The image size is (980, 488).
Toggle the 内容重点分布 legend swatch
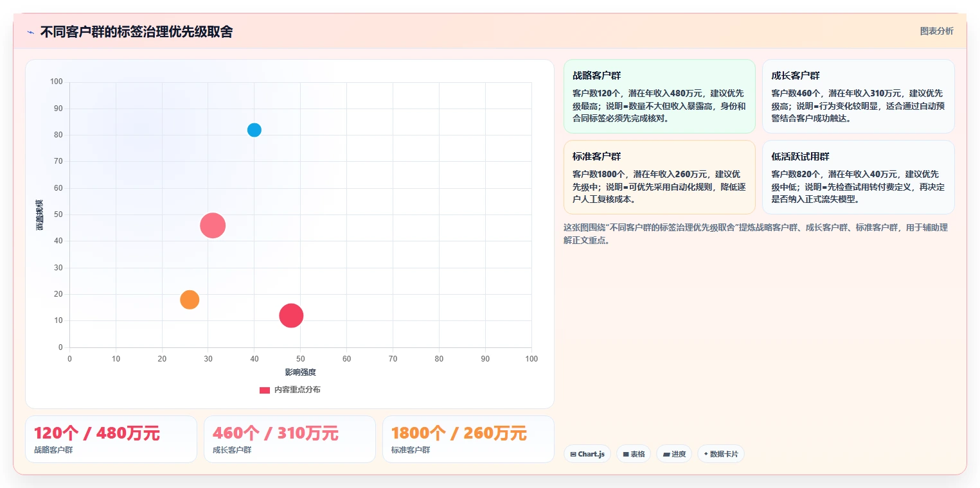click(x=265, y=390)
